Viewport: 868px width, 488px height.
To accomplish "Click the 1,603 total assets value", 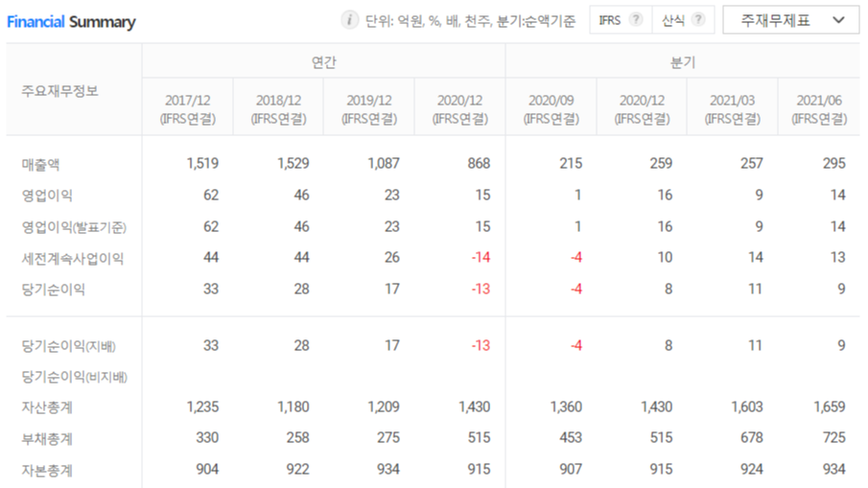I will (x=747, y=407).
